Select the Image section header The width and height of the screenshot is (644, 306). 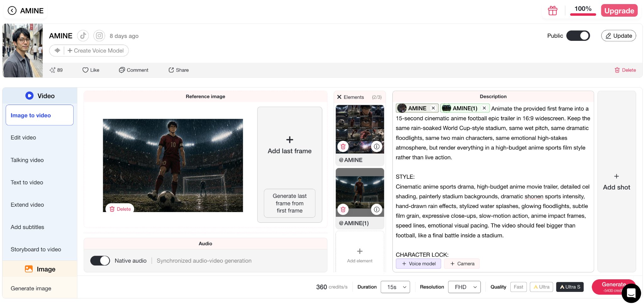40,269
